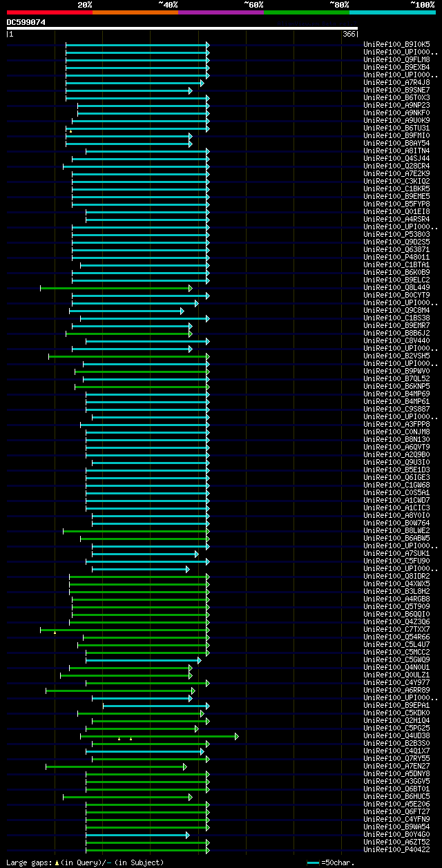Click the gap marker in the UniRef100_C7TXX7 row
The image size is (442, 868).
coord(55,633)
